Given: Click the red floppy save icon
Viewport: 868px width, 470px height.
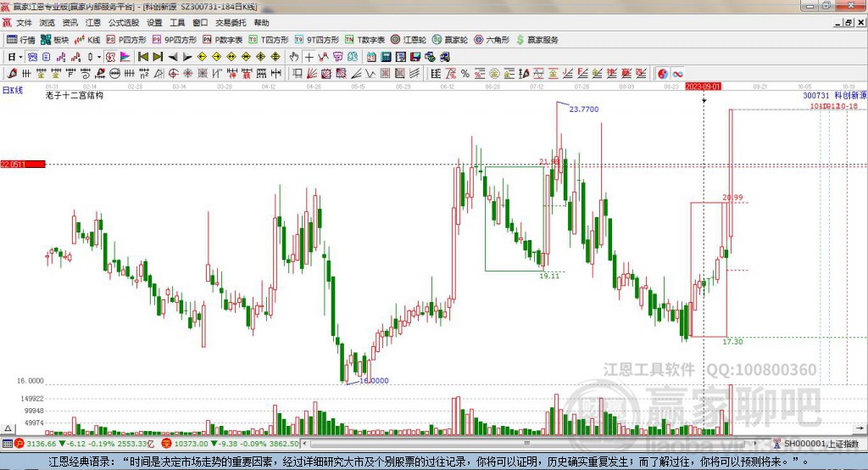Looking at the screenshot, I should [415, 57].
